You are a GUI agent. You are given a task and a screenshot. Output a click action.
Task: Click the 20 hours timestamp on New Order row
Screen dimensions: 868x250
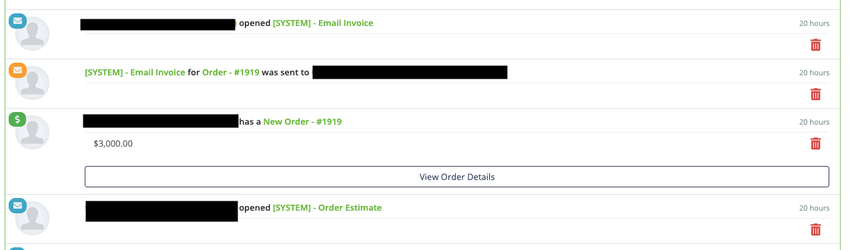coord(815,122)
